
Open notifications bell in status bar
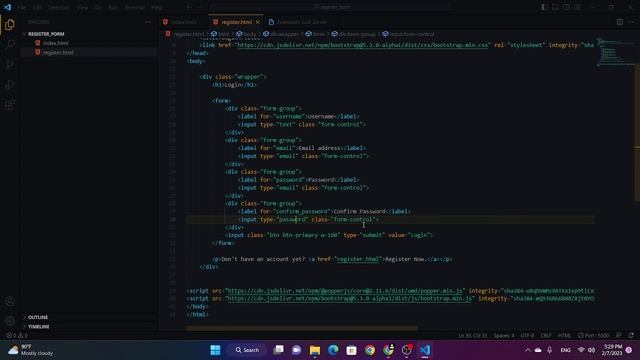tap(631, 336)
